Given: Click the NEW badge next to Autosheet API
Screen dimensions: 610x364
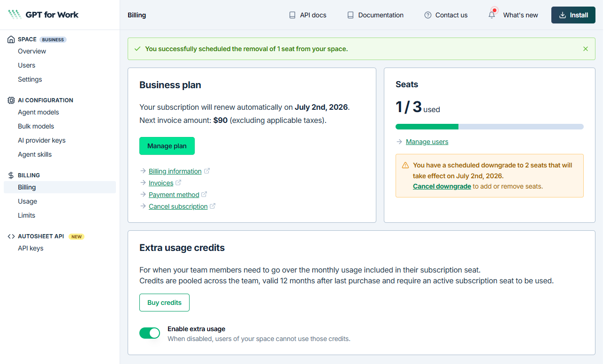Looking at the screenshot, I should coord(77,236).
